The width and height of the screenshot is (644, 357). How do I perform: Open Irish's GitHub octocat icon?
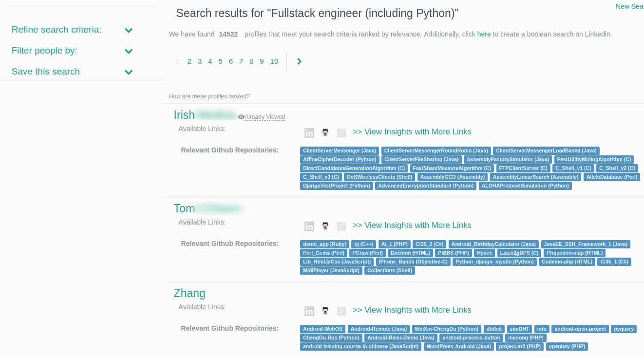(x=325, y=132)
